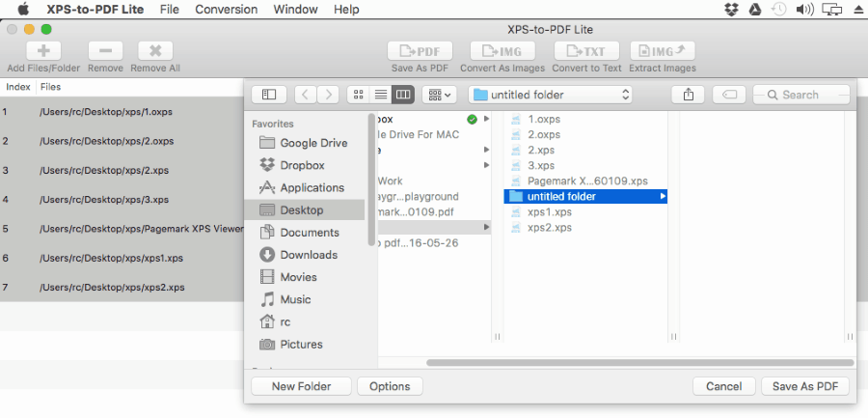Go forward with the right chevron button
Screen dimensions: 868x418
(328, 95)
